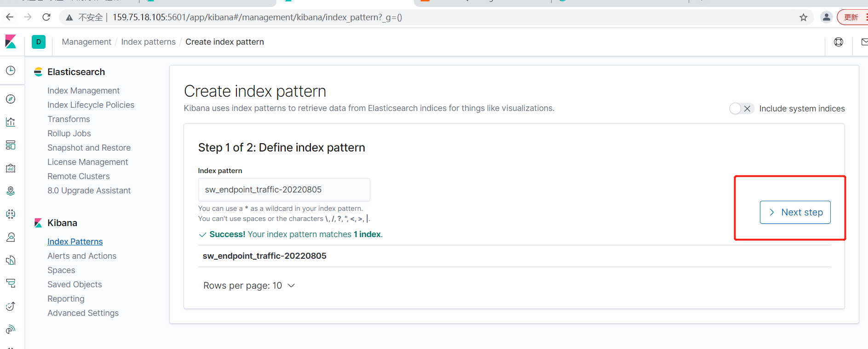
Task: Open Spaces in the Kibana section
Action: pyautogui.click(x=61, y=270)
